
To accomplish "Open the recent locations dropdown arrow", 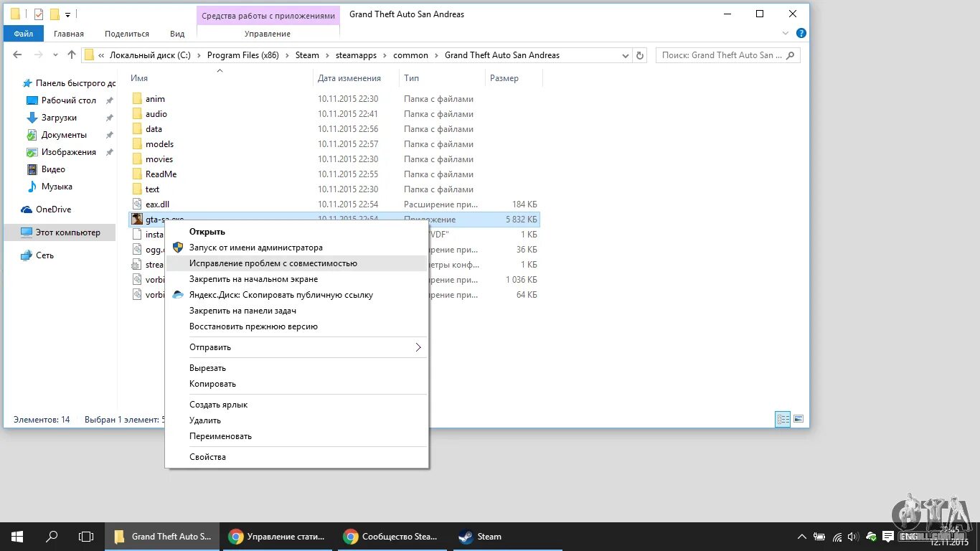I will [56, 55].
